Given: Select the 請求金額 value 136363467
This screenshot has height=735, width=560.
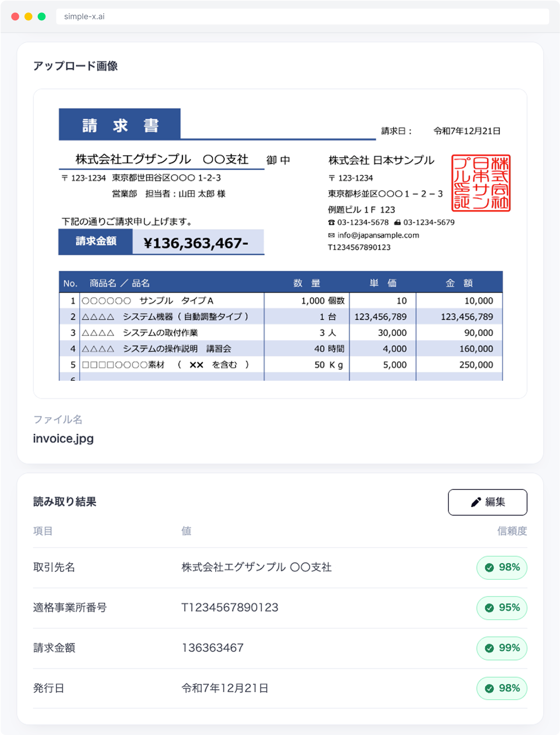Looking at the screenshot, I should (x=212, y=648).
